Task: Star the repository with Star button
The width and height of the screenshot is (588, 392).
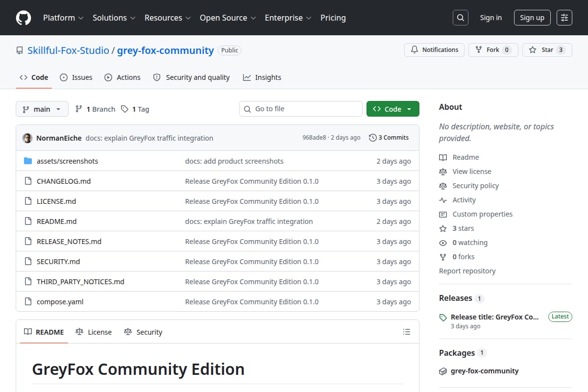Action: pyautogui.click(x=547, y=50)
